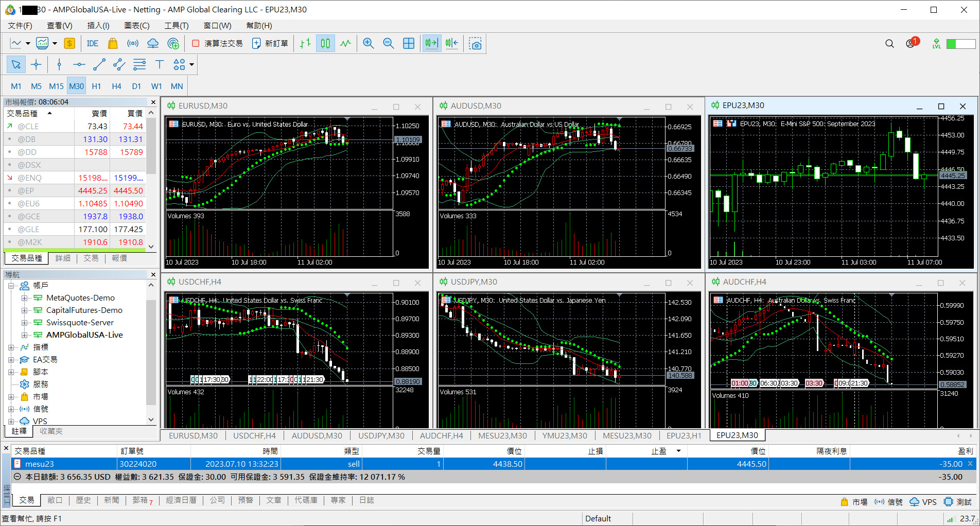Switch to 收藏夾 favorites in Navigator
Screen dimensions: 980x526
[x=51, y=431]
